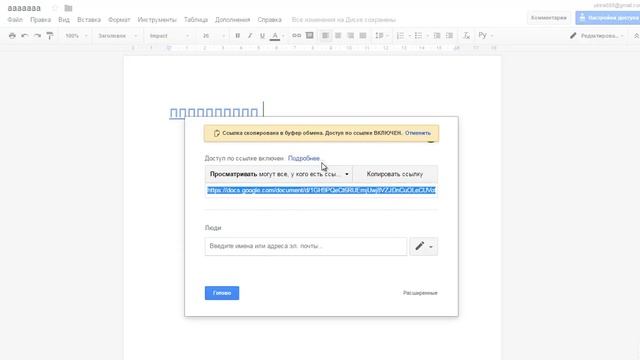Open the paragraph style dropdown
640x360 pixels.
(x=118, y=36)
